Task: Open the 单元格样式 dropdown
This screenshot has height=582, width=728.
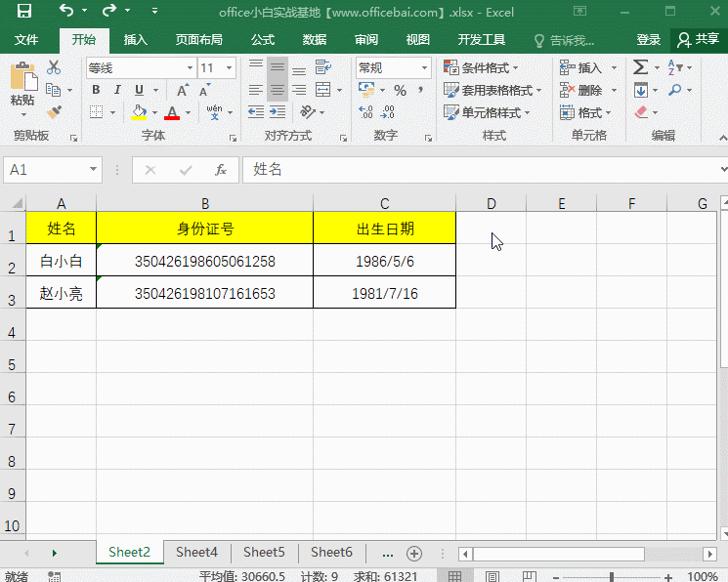Action: [487, 112]
